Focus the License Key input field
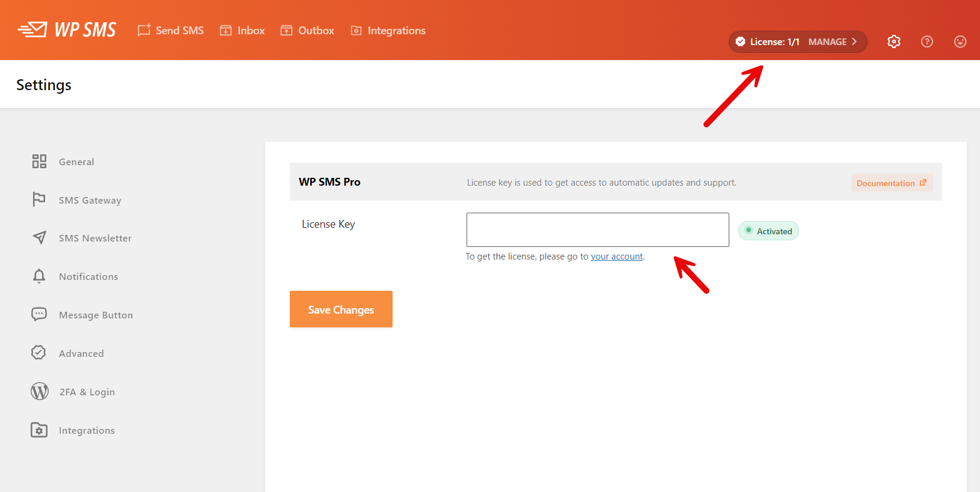980x492 pixels. [x=598, y=229]
